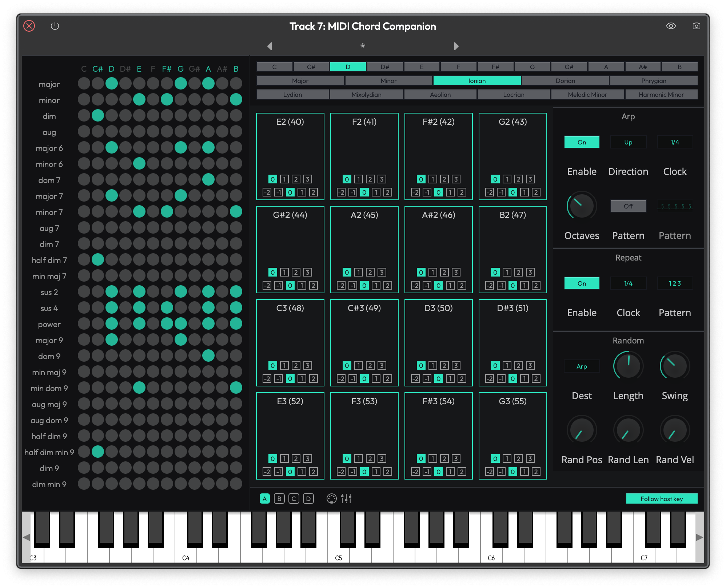The height and width of the screenshot is (588, 726).
Task: Select the Harmonic Minor scale tab
Action: pos(661,94)
